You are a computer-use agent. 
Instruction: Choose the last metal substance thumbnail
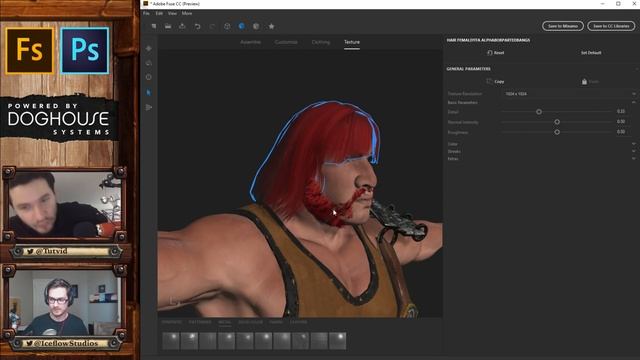pyautogui.click(x=338, y=341)
